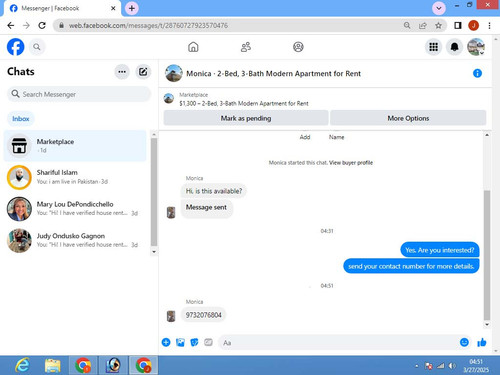Open Shariful Islam conversation

click(x=75, y=177)
